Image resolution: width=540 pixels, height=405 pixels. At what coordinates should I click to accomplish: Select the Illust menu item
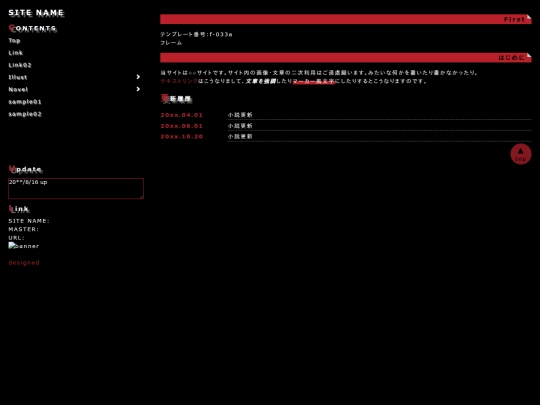tap(18, 77)
